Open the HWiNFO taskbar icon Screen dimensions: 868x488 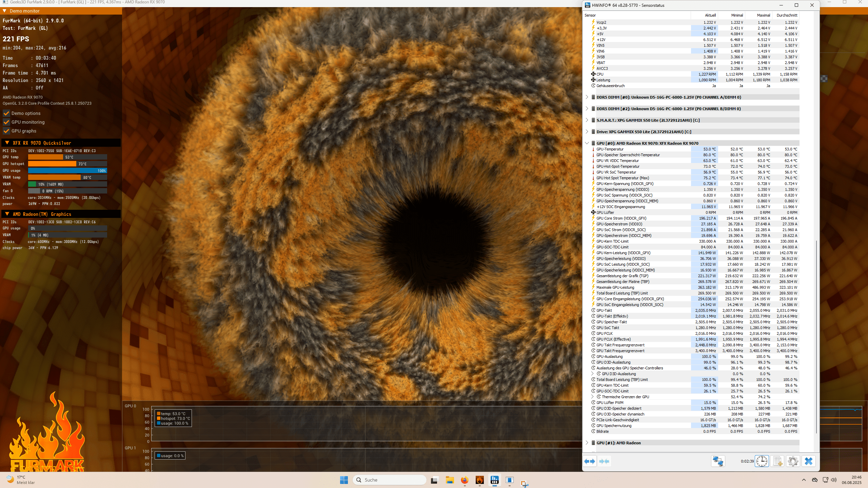click(x=494, y=480)
